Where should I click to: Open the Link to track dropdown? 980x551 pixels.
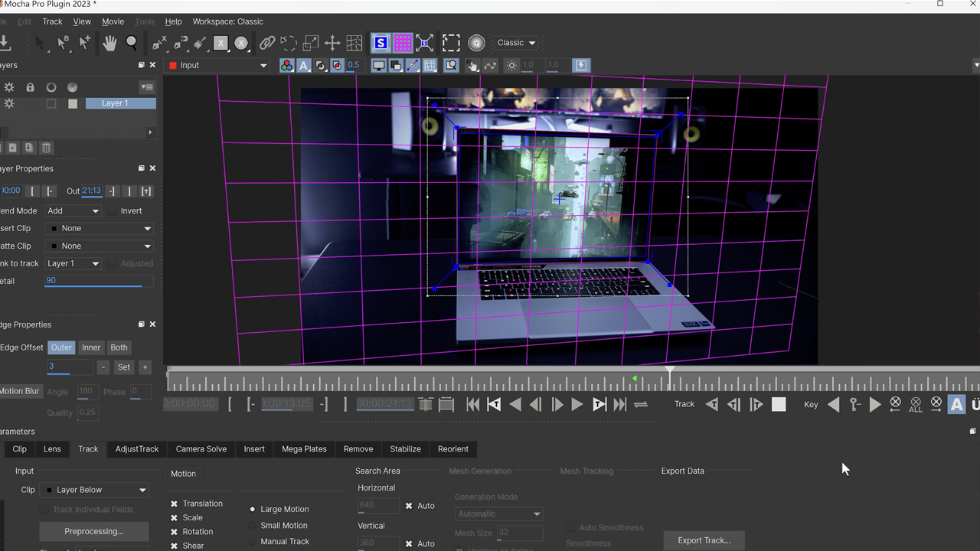(73, 264)
